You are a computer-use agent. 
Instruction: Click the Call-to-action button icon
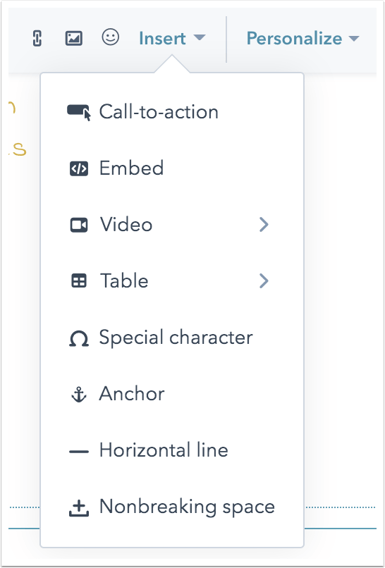(79, 112)
